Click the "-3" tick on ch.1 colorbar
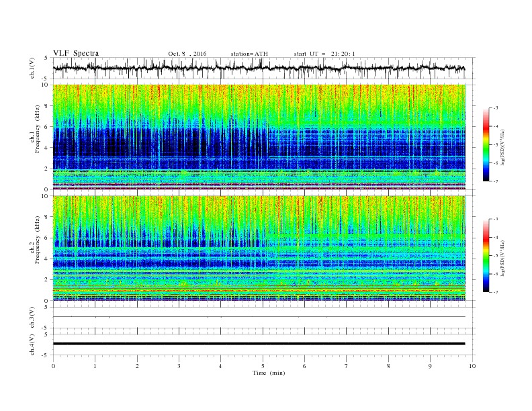 click(x=495, y=108)
